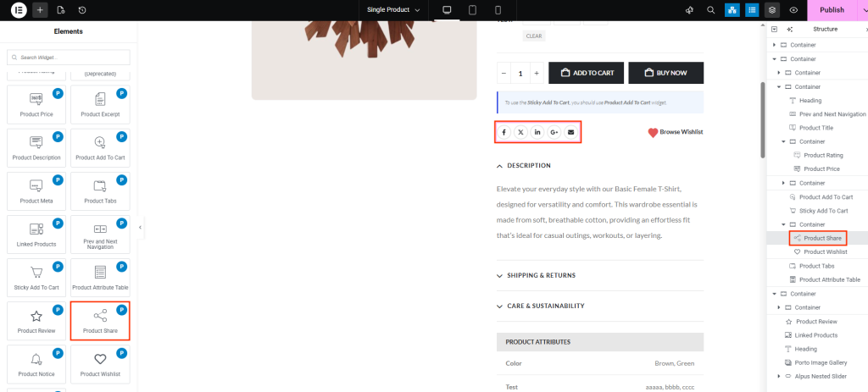Image resolution: width=868 pixels, height=392 pixels.
Task: Select Product Share in Structure tree
Action: pos(821,238)
